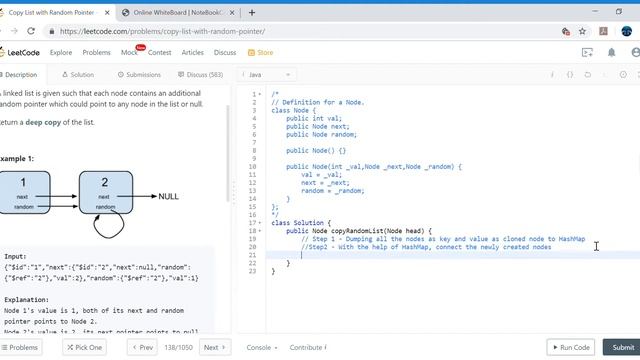The width and height of the screenshot is (640, 360).
Task: Open the Mock menu item
Action: [129, 53]
